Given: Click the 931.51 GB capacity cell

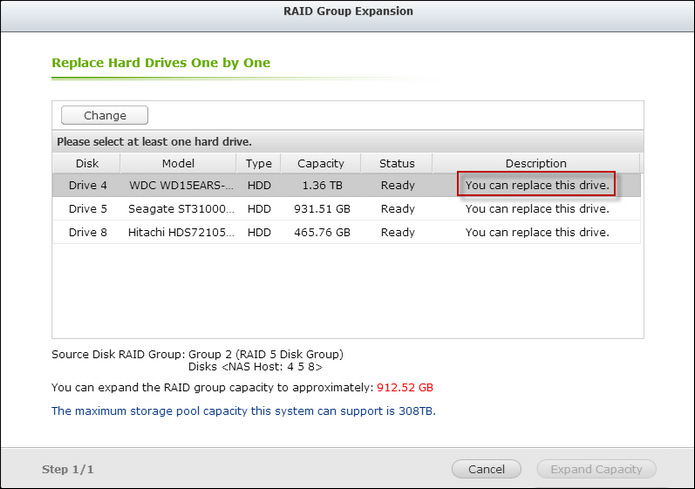Looking at the screenshot, I should click(x=322, y=209).
